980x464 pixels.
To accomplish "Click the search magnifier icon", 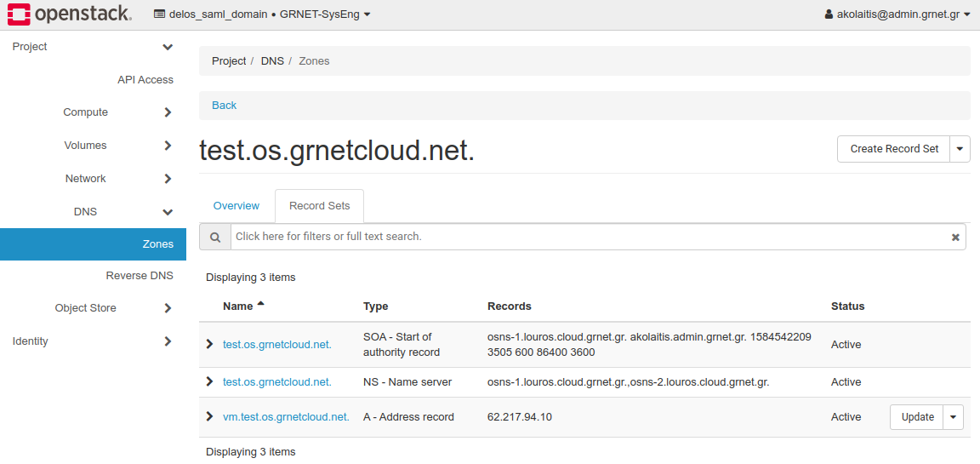I will click(x=215, y=237).
